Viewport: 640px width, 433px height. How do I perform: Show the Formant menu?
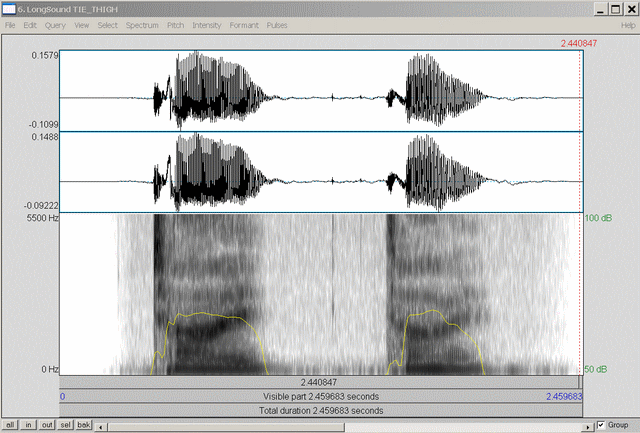pos(245,24)
